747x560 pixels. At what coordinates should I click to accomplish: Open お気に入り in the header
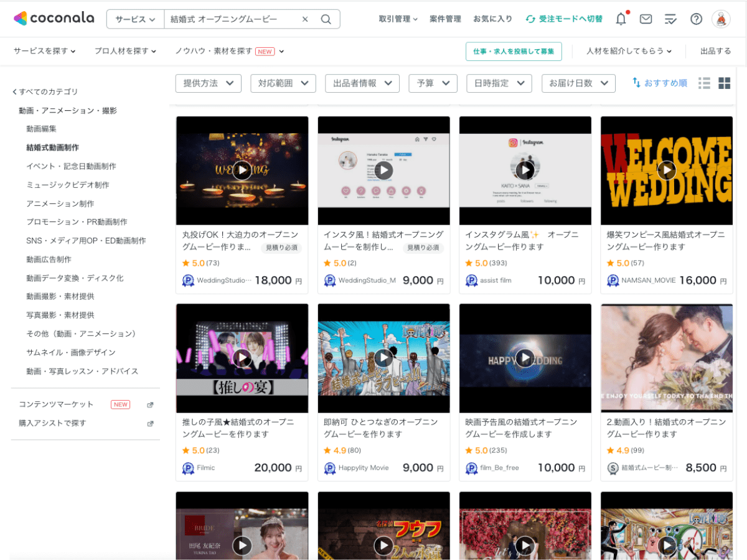point(493,19)
